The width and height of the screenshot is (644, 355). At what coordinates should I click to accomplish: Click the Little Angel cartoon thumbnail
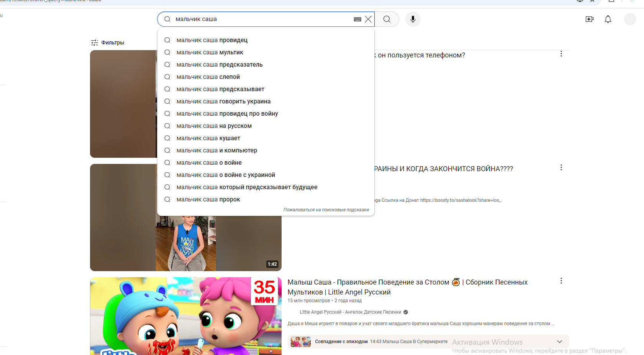185,316
